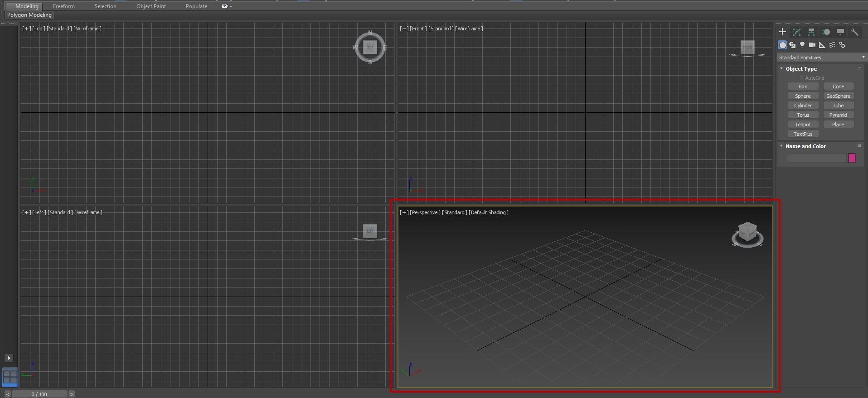Open the Modify command panel tab
Image resolution: width=868 pixels, height=398 pixels.
796,32
